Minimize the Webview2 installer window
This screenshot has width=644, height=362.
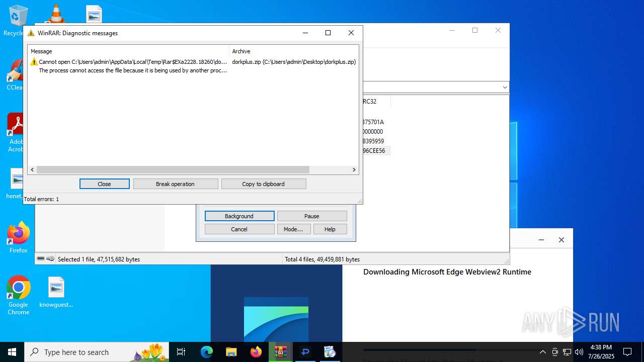pos(541,240)
